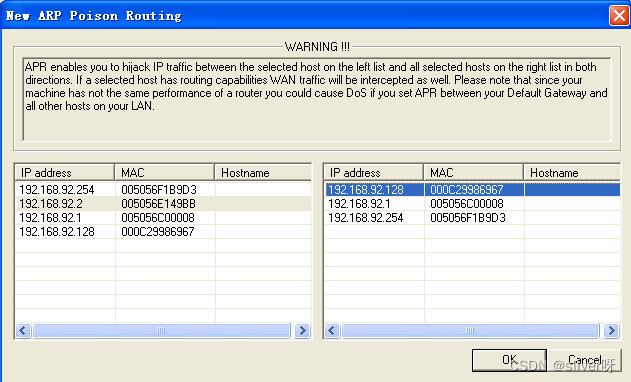Select 192.168.92.128 in the left list
Image resolution: width=631 pixels, height=382 pixels.
[x=57, y=232]
